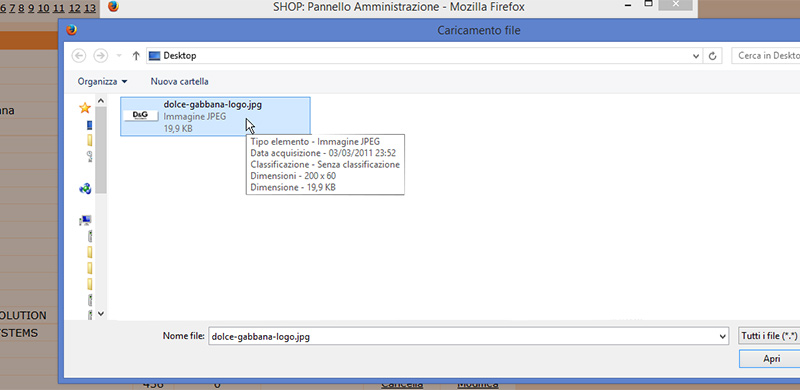Create a folder with Nuova cartella
The width and height of the screenshot is (800, 390).
179,81
